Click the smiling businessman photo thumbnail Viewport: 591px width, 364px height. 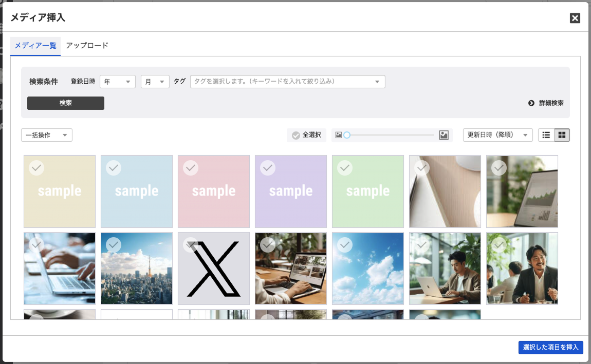tap(522, 269)
